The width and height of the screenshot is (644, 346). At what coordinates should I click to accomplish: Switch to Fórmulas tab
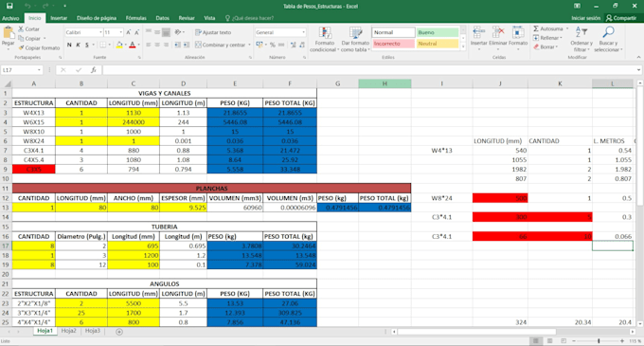[136, 18]
